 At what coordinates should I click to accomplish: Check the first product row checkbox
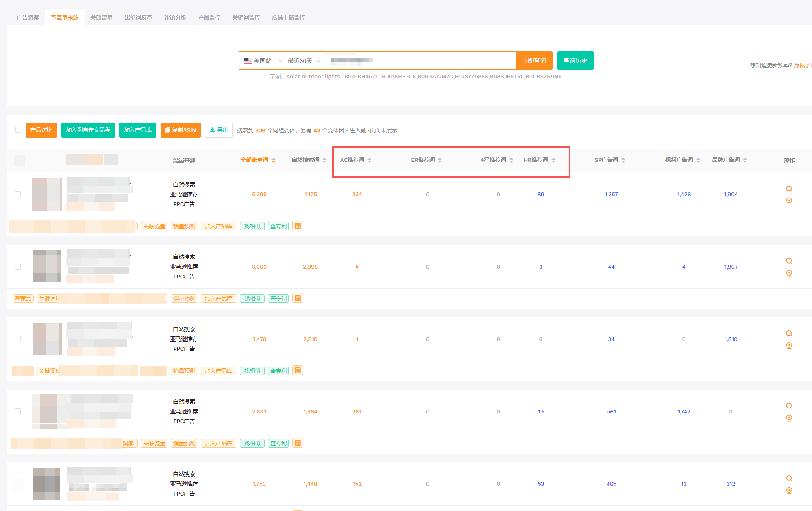coord(18,194)
